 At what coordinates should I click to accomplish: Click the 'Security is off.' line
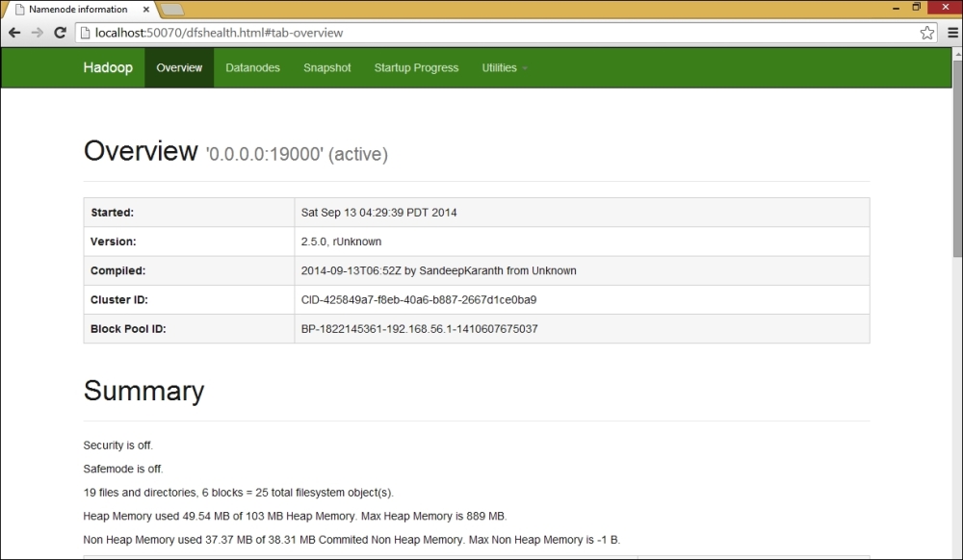pos(117,445)
